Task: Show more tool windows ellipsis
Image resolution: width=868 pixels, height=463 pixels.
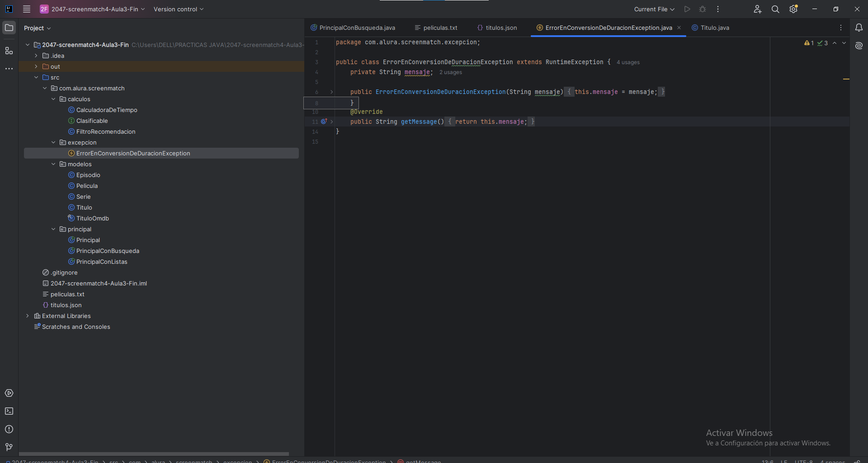Action: coord(9,69)
